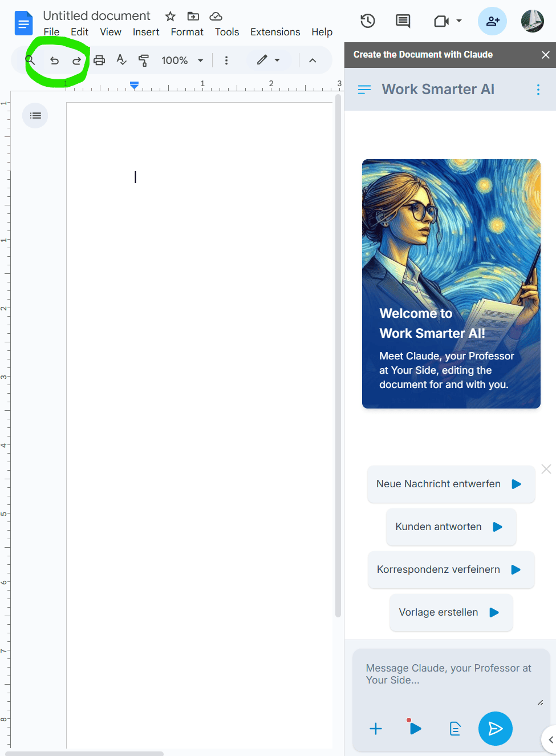Screen dimensions: 556x756
Task: Open the video call camera dropdown
Action: [x=448, y=21]
